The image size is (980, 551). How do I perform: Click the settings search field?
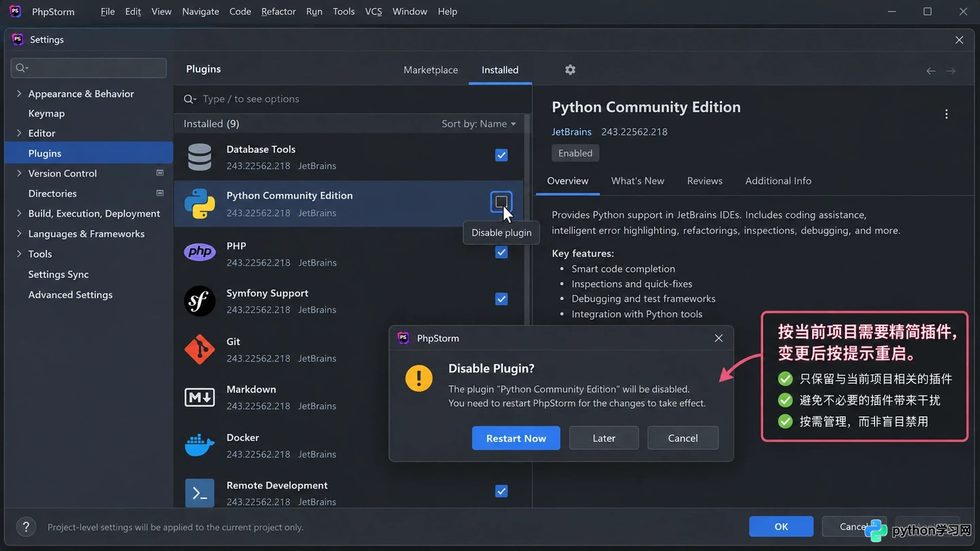[88, 67]
